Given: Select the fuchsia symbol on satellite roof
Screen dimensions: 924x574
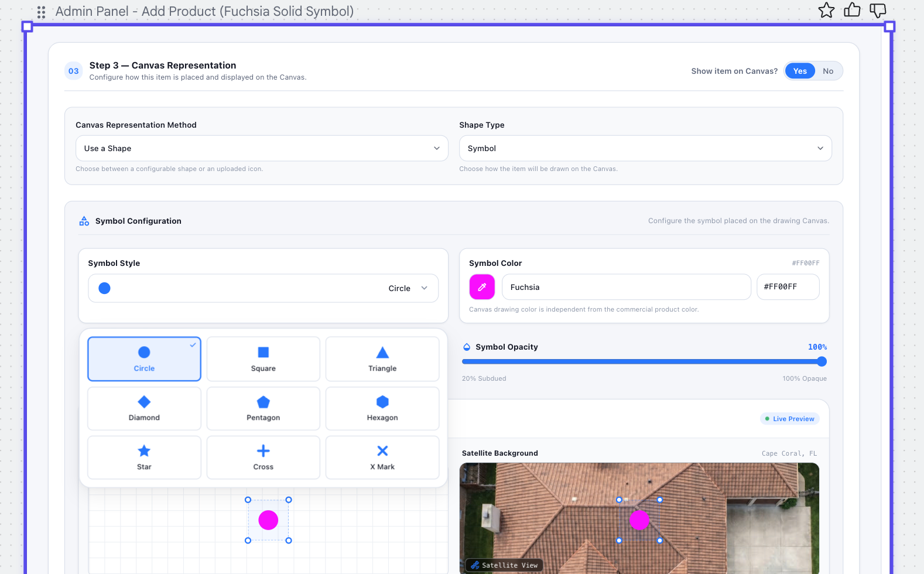Looking at the screenshot, I should point(639,520).
